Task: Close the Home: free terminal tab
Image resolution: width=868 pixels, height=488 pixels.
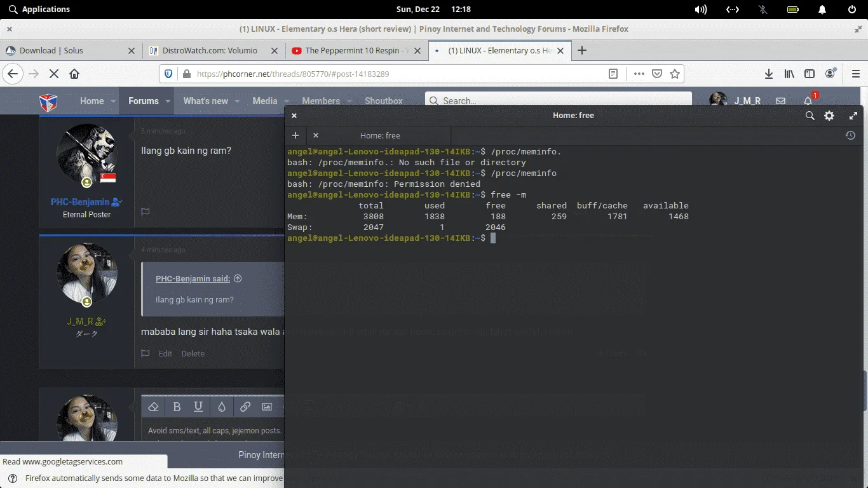Action: tap(316, 135)
